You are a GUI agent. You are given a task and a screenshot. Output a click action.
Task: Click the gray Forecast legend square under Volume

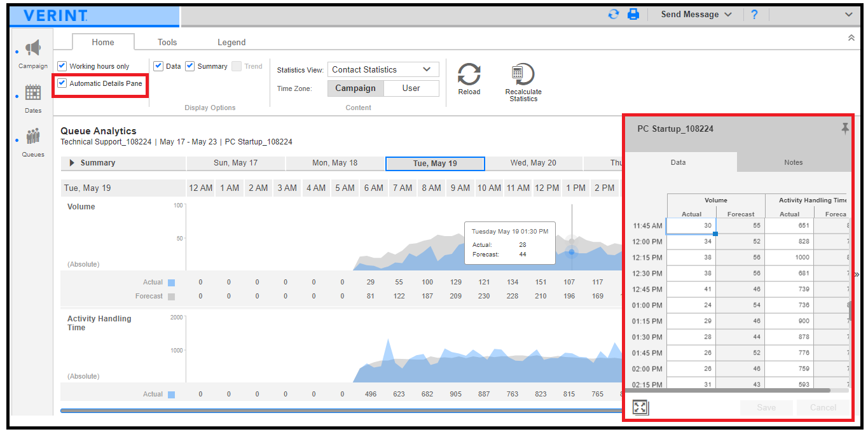(x=171, y=297)
